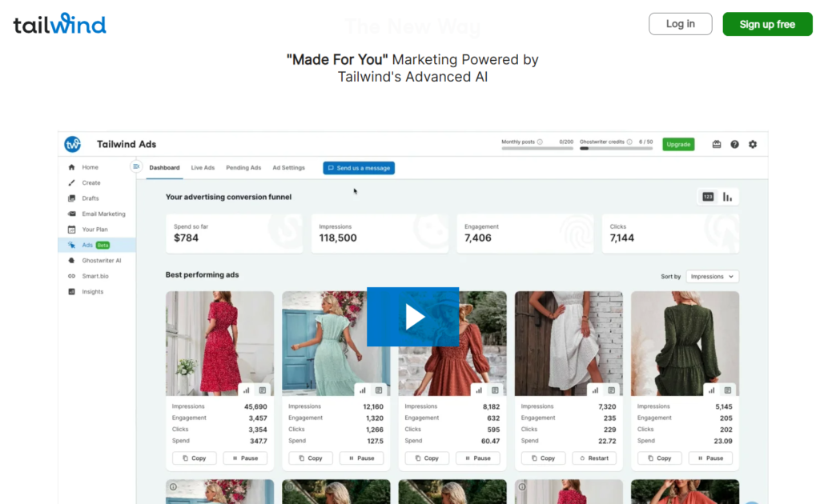Click the Send us a message button
This screenshot has width=820, height=504.
point(359,168)
